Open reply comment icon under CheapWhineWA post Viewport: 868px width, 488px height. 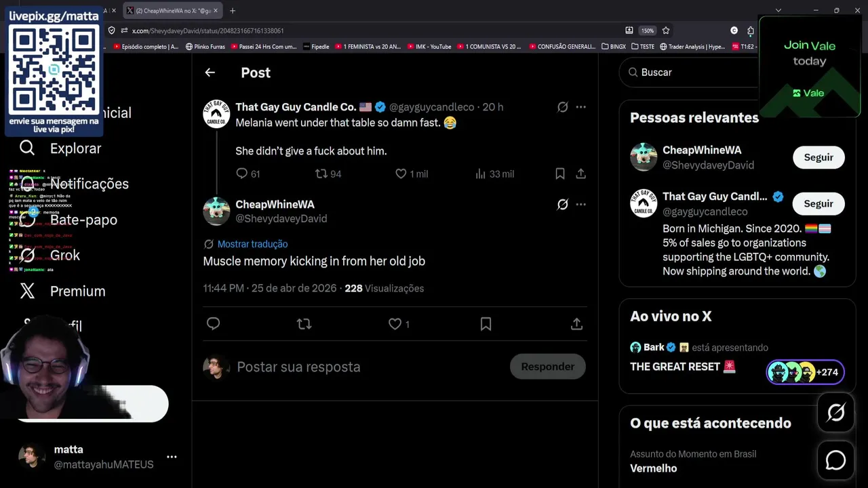[x=213, y=324]
